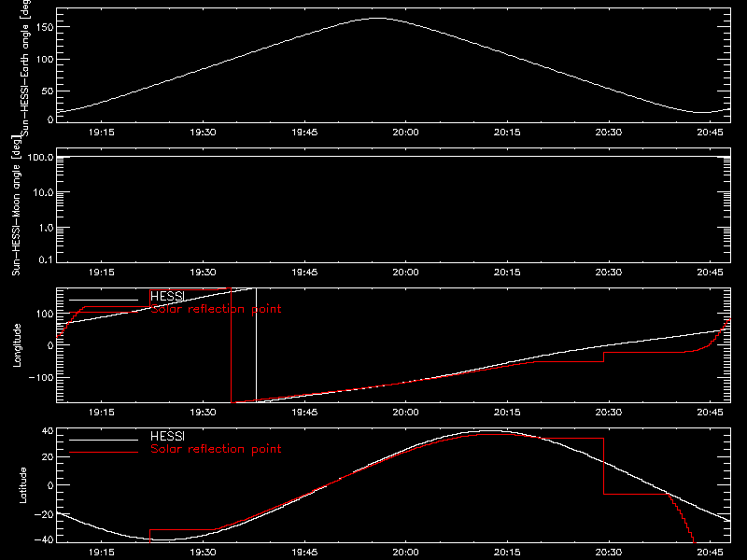The height and width of the screenshot is (560, 747).
Task: Click the Latitude axis label
Action: pos(22,485)
